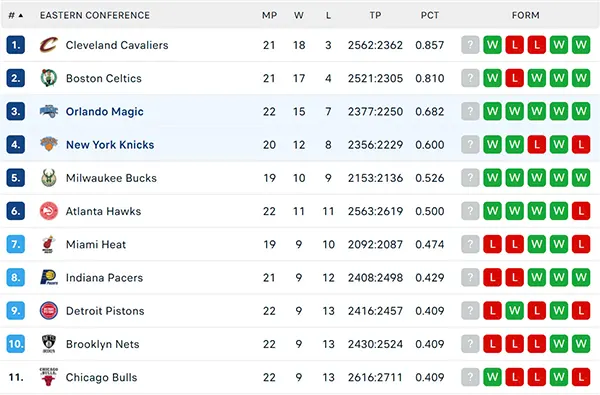Image resolution: width=600 pixels, height=395 pixels.
Task: Click the Bulls first green W form badge
Action: coord(492,377)
